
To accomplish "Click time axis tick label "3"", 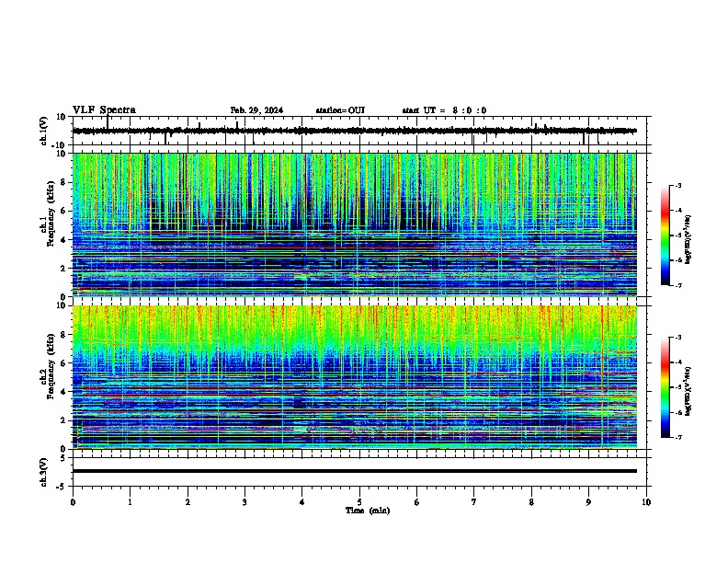I will tap(245, 502).
